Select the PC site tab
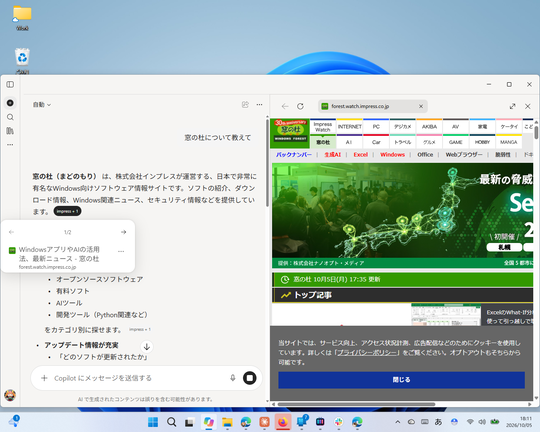This screenshot has width=540, height=432. 376,127
